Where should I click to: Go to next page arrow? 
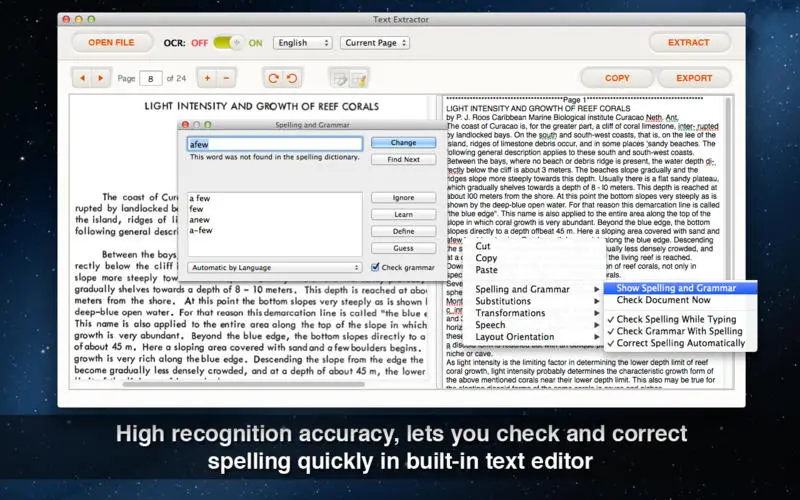click(101, 78)
